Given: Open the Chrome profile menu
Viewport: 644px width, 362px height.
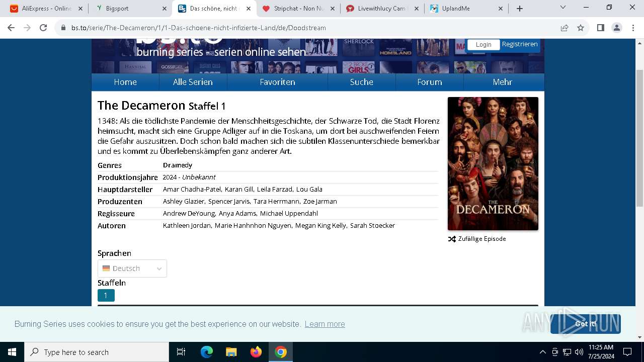Looking at the screenshot, I should coord(617,28).
